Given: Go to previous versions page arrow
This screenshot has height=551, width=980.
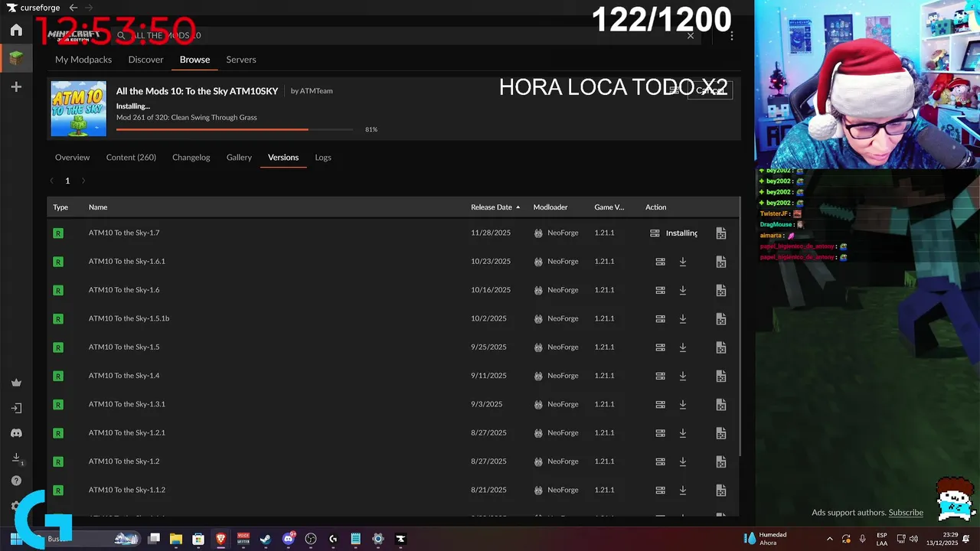Looking at the screenshot, I should (51, 181).
